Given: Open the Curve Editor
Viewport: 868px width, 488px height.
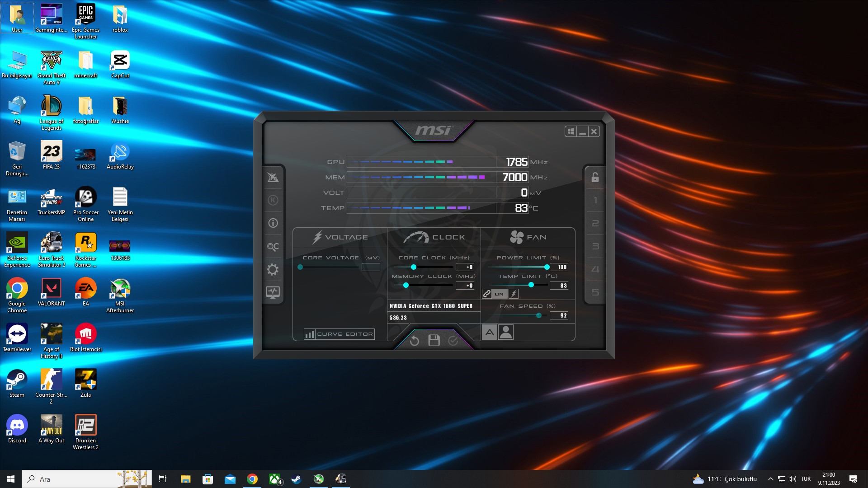Looking at the screenshot, I should click(x=339, y=334).
